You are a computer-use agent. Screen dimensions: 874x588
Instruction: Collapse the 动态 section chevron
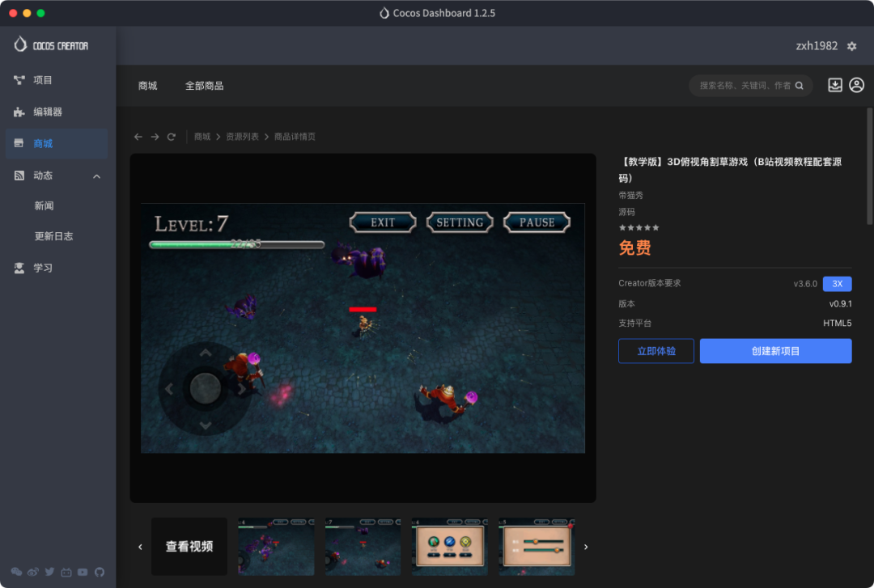[x=96, y=176]
